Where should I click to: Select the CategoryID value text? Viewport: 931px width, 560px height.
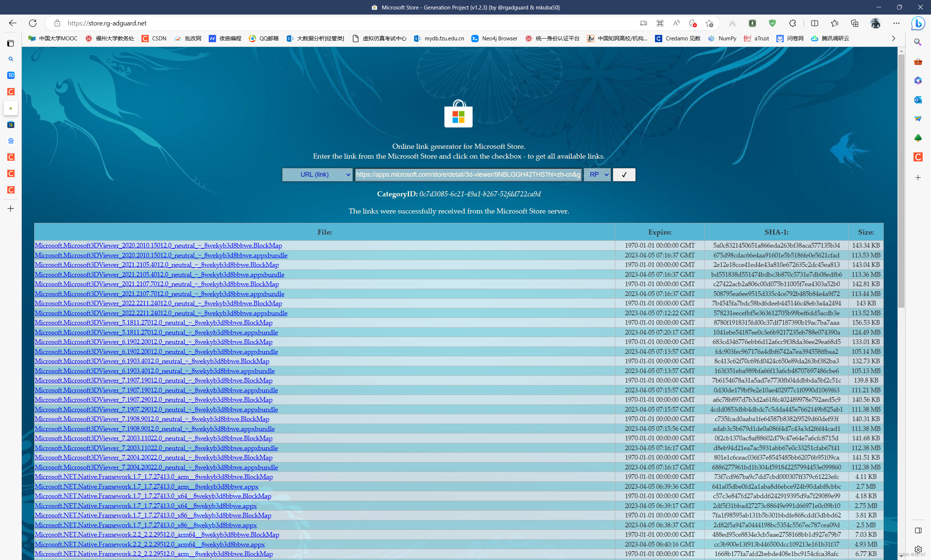tap(480, 194)
